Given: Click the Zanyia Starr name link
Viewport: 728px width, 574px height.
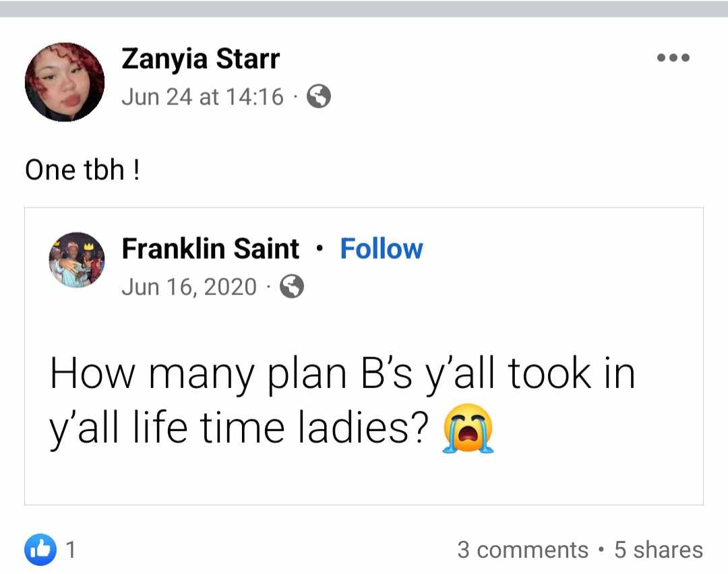Looking at the screenshot, I should coord(200,59).
